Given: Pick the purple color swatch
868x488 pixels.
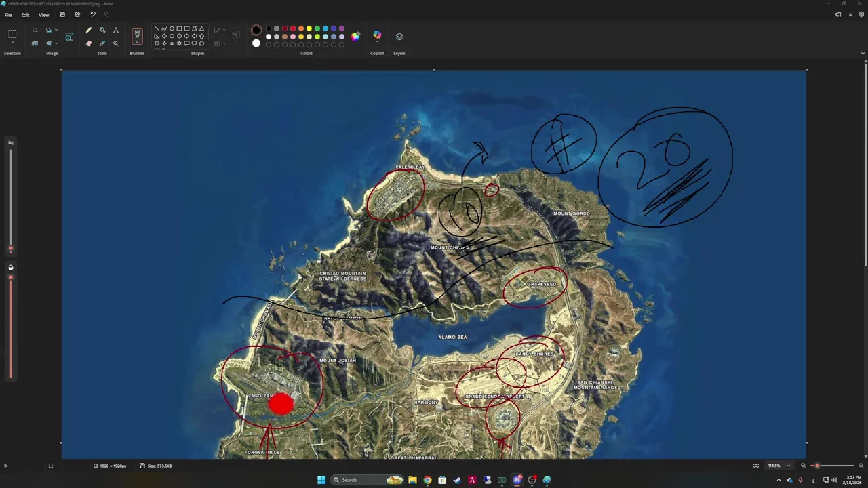Looking at the screenshot, I should (342, 29).
